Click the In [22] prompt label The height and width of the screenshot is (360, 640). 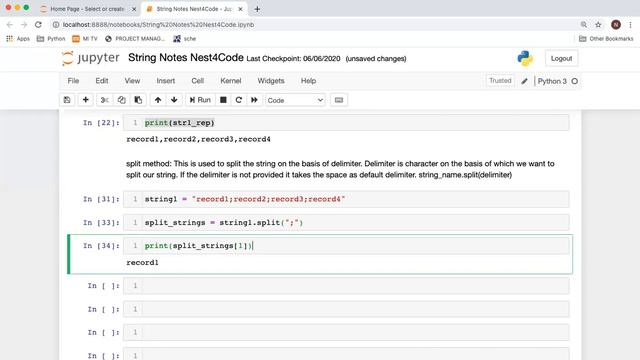[101, 123]
